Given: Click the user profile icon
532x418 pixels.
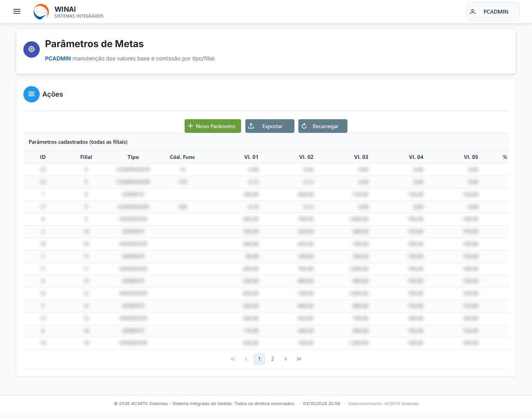Looking at the screenshot, I should tap(473, 12).
